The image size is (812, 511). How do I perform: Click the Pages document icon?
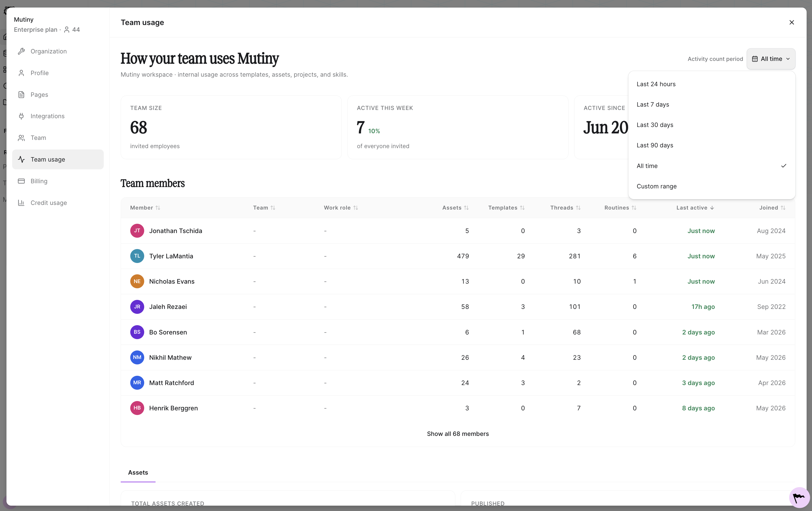pos(21,94)
